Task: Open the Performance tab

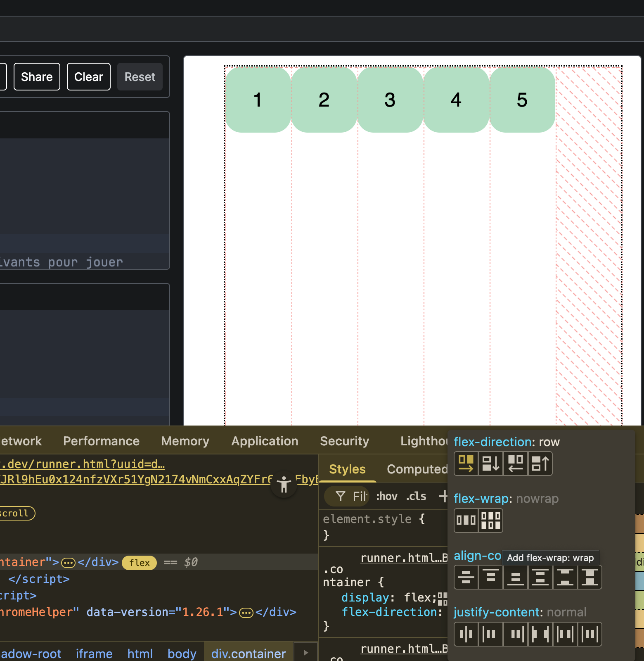Action: click(101, 441)
